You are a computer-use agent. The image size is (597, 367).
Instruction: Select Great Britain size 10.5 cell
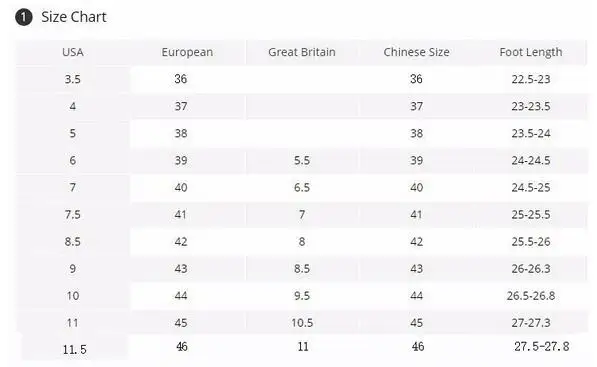[x=302, y=323]
